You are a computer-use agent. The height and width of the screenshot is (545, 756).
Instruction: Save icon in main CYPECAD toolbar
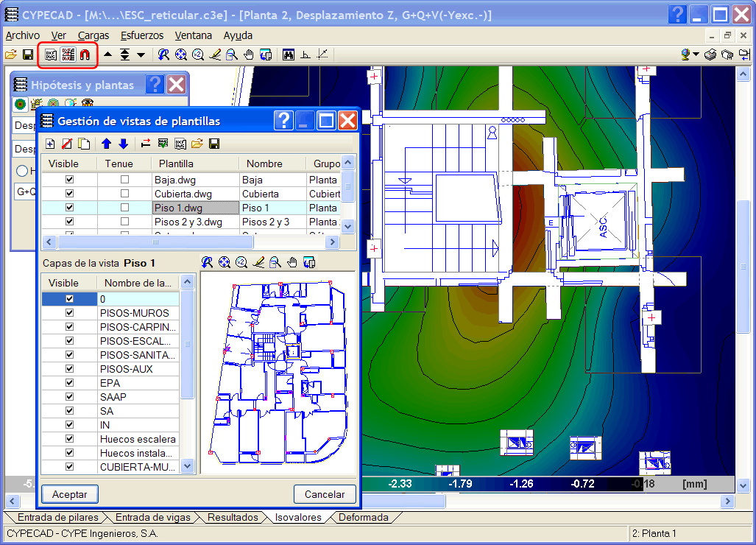[x=27, y=54]
